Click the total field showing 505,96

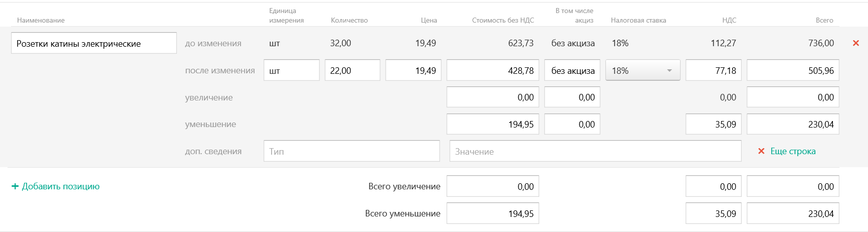click(x=792, y=70)
